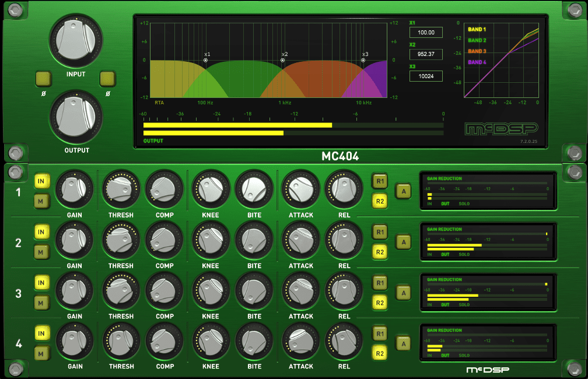
Task: Click band 4 BITE knob
Action: pyautogui.click(x=254, y=342)
